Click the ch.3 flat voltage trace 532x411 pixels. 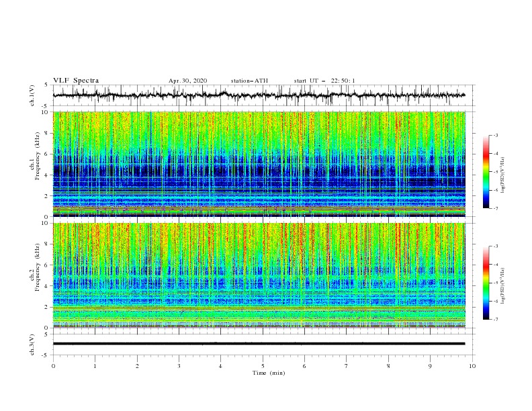tap(259, 344)
